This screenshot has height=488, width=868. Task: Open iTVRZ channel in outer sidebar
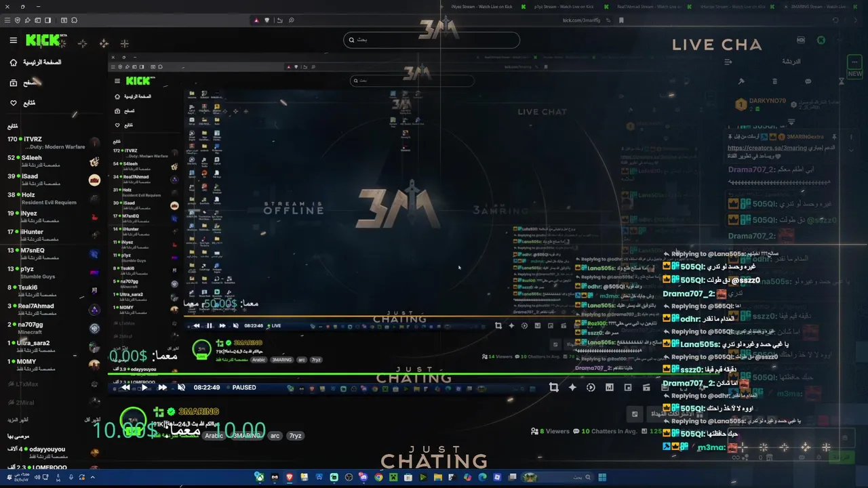[54, 142]
